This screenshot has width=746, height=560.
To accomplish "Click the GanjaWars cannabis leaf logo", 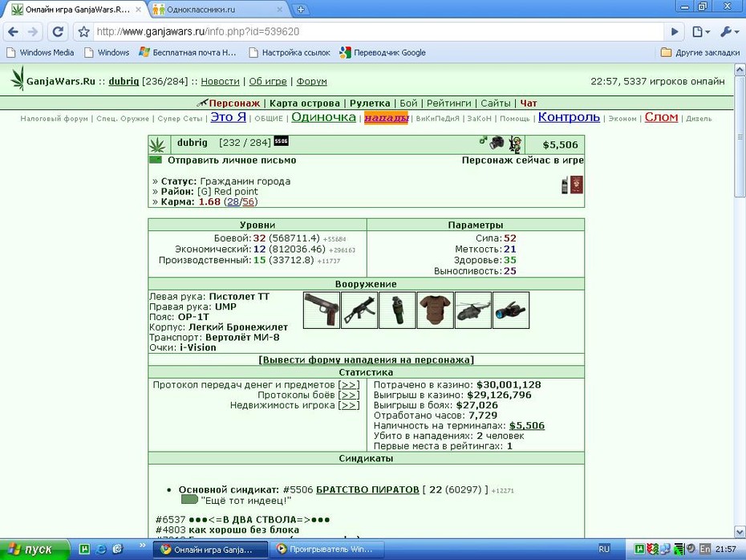I will tap(17, 79).
